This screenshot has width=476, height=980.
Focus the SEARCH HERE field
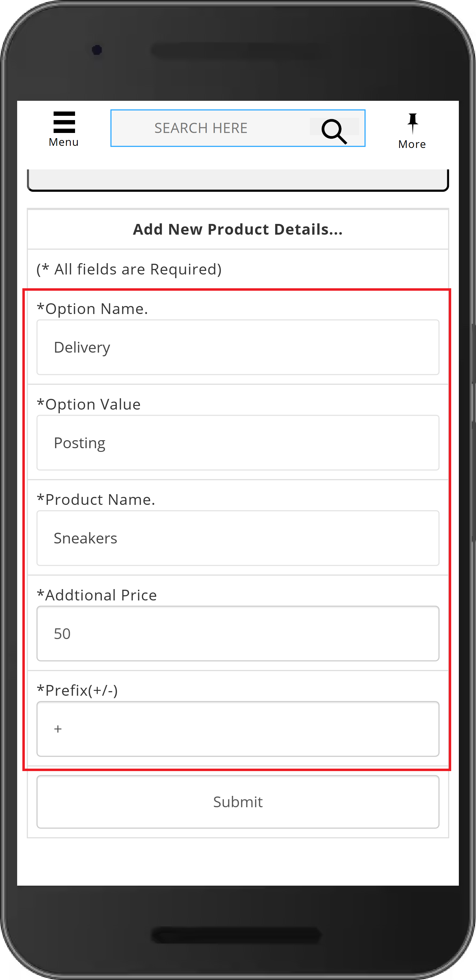[x=238, y=128]
